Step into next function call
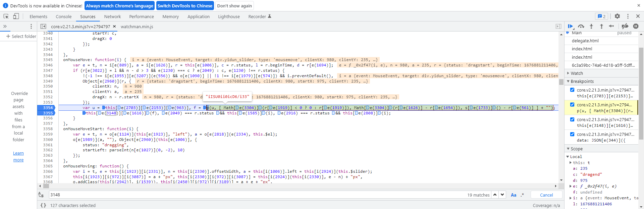 pos(591,26)
